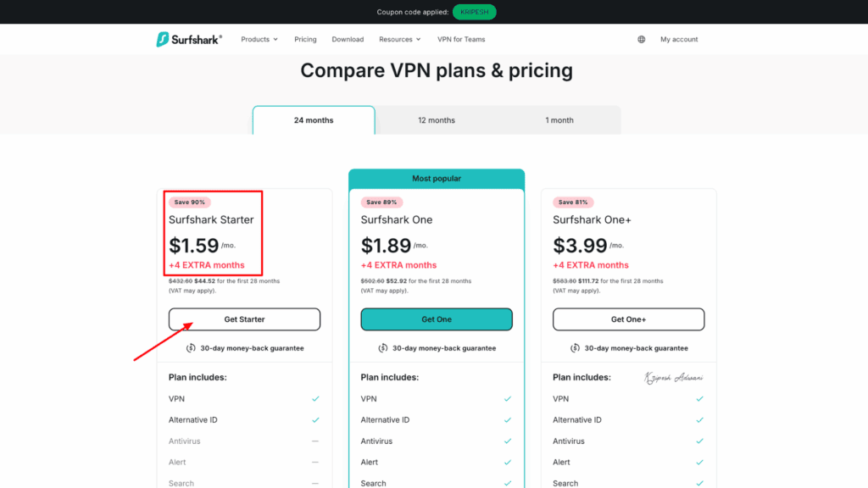The image size is (868, 488).
Task: Click the Download menu item
Action: point(348,39)
